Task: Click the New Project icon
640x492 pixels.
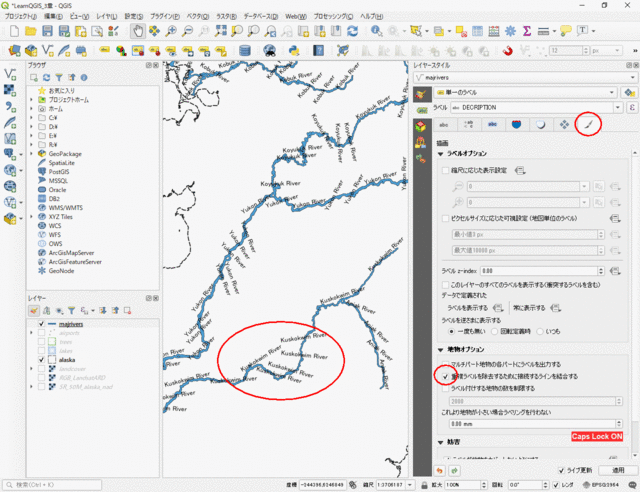Action: (14, 31)
